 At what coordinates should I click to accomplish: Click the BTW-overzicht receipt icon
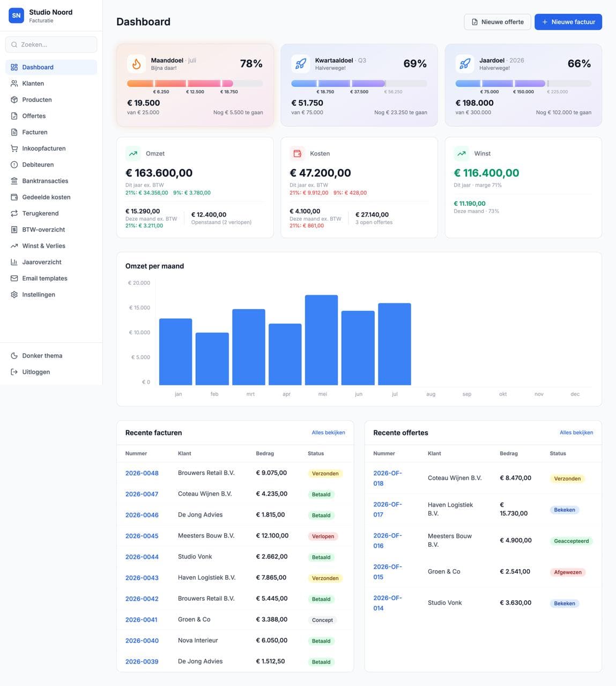[14, 229]
